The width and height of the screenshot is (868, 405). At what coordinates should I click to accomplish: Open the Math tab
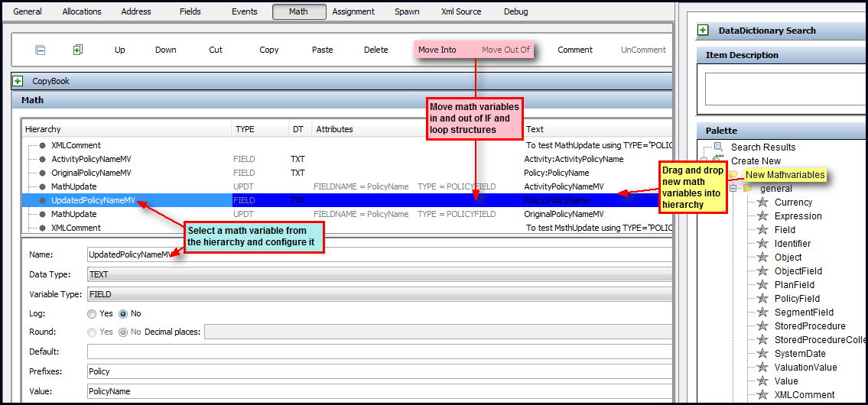pos(299,11)
